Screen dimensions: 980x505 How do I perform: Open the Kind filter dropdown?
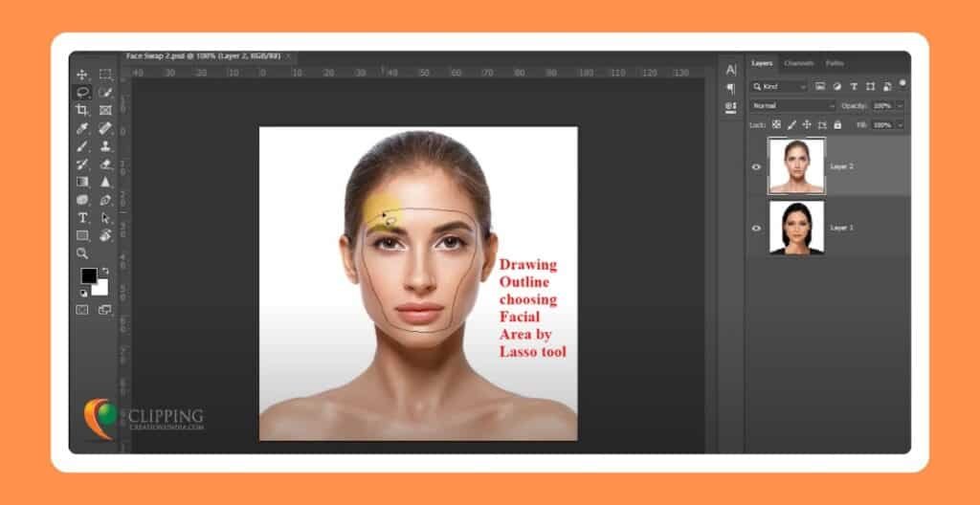tap(779, 87)
